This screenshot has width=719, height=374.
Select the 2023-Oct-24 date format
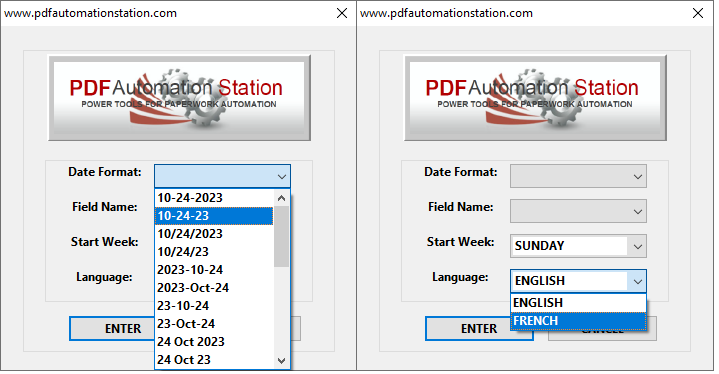click(214, 288)
